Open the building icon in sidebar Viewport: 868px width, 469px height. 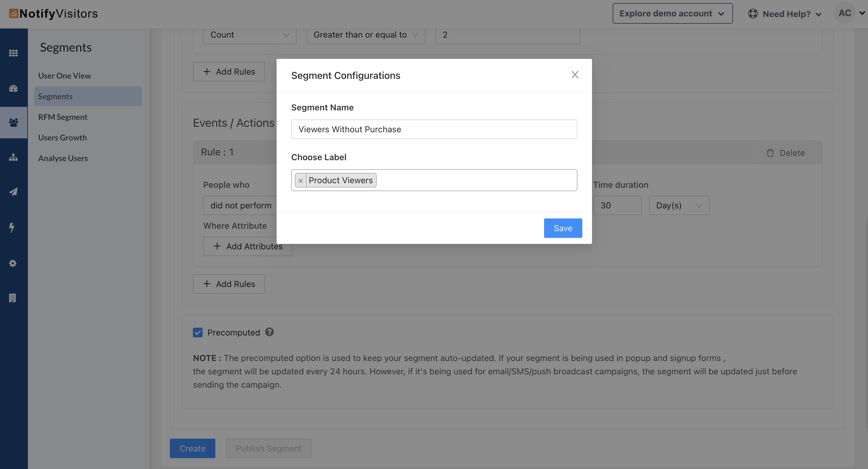12,298
